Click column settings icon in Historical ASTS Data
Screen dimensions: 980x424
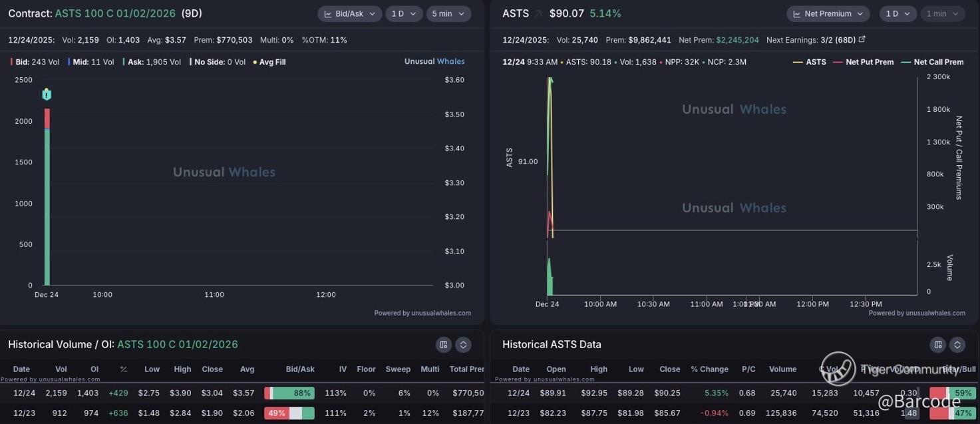pyautogui.click(x=938, y=344)
